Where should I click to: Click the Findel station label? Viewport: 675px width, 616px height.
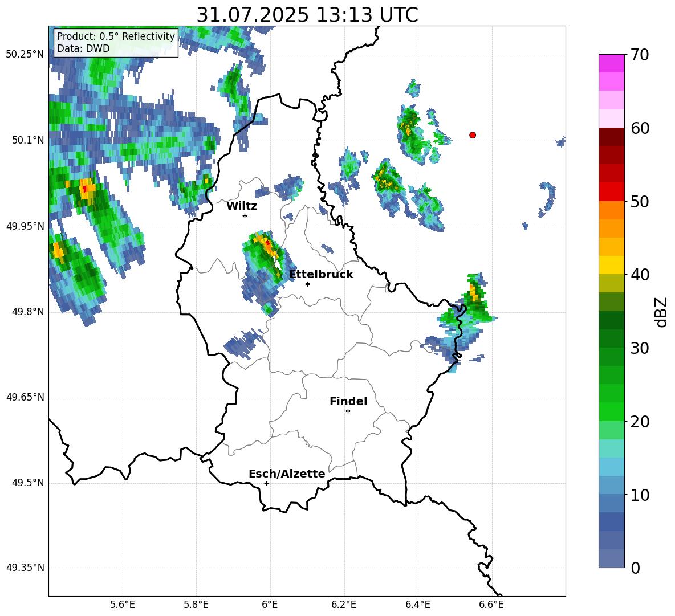tap(348, 401)
